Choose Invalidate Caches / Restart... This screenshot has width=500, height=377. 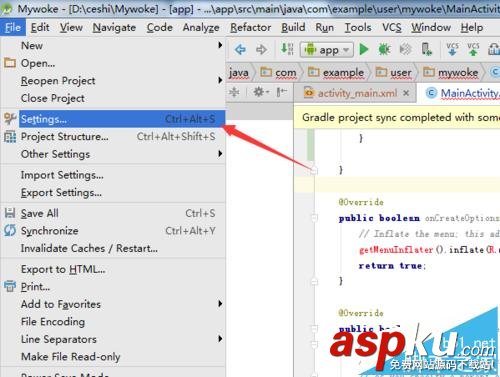[113, 248]
